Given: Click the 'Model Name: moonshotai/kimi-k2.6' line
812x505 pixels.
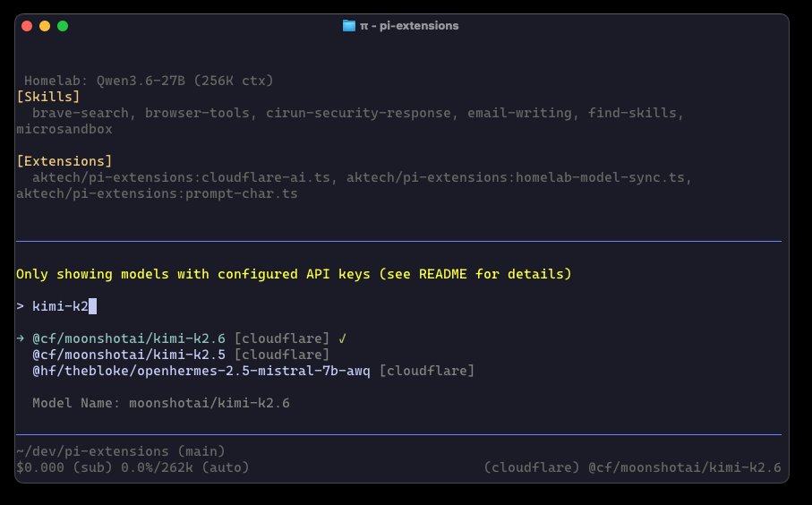Looking at the screenshot, I should (161, 402).
